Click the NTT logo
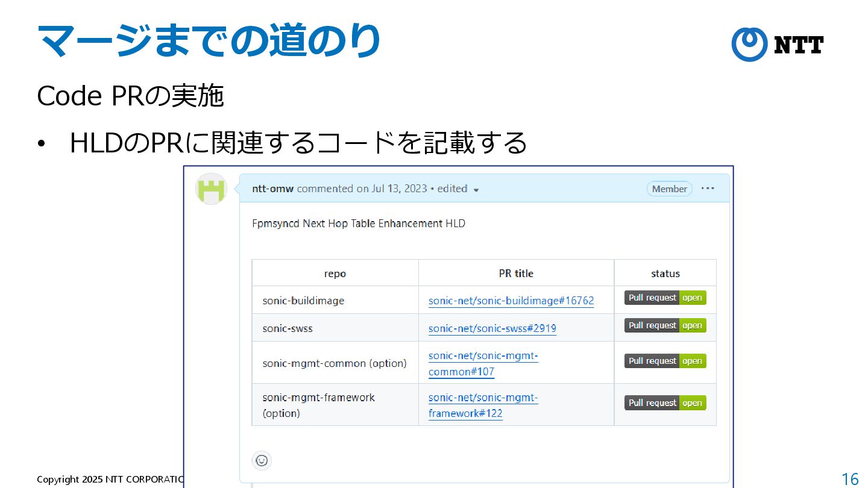The width and height of the screenshot is (868, 488). click(778, 45)
